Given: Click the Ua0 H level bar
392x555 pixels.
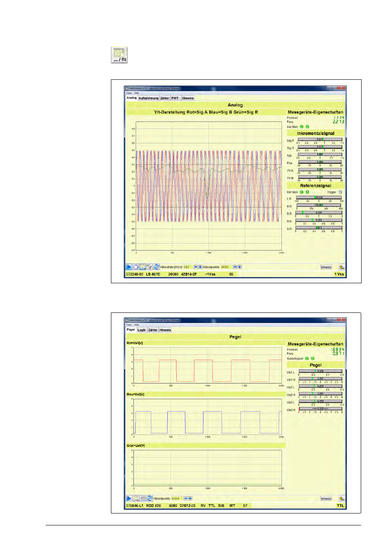Looking at the screenshot, I should coord(321,409).
